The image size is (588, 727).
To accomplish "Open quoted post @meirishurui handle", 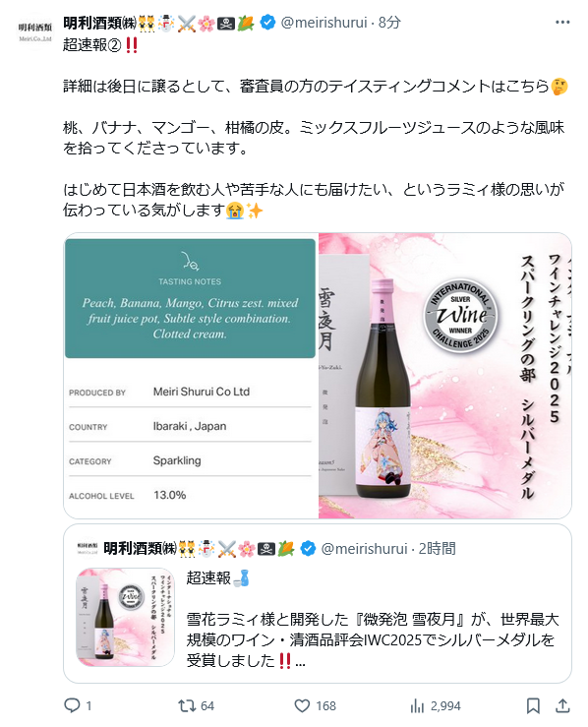I will tap(364, 549).
